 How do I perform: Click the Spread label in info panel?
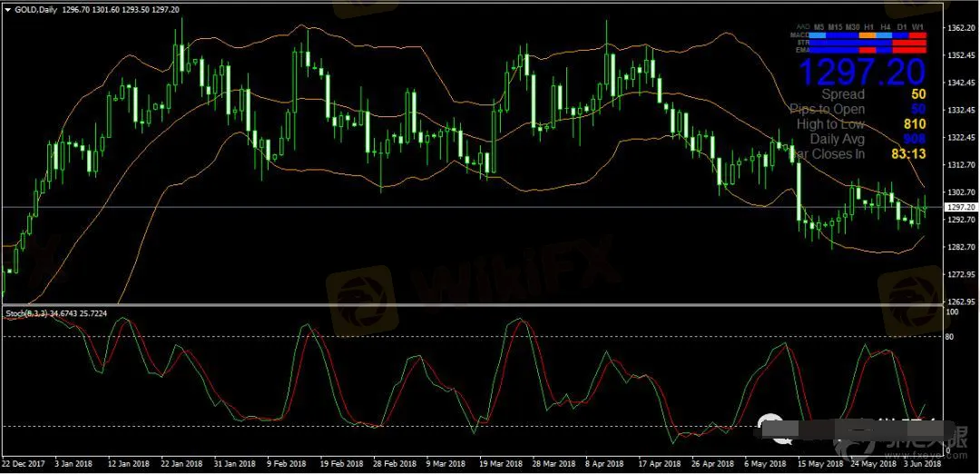pos(843,94)
